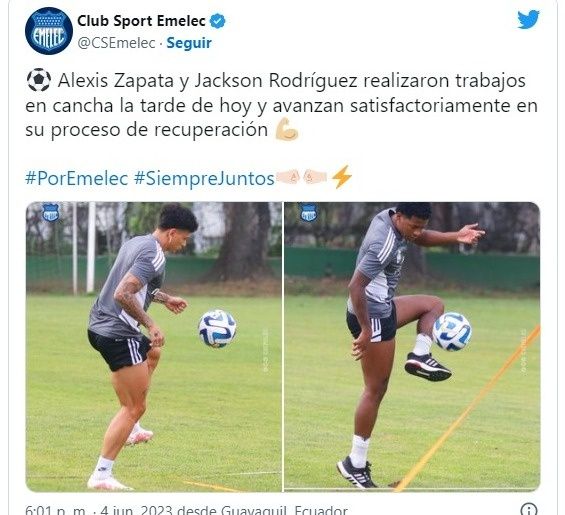
Task: Open the left training photo
Action: click(154, 347)
